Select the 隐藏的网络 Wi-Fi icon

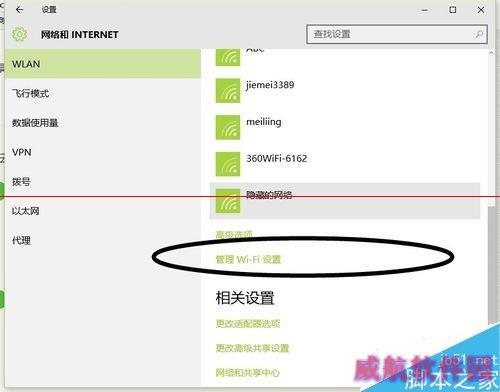(x=228, y=201)
